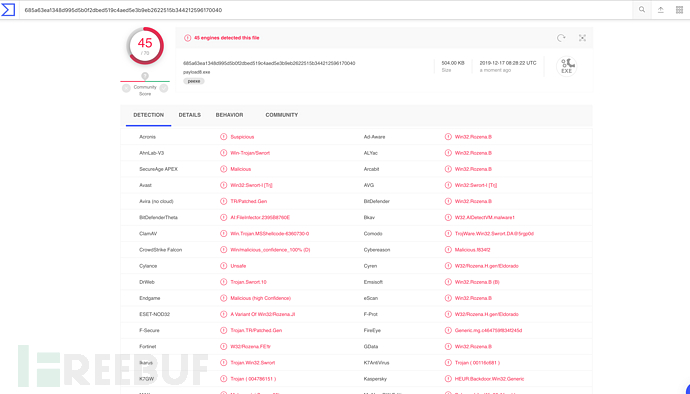
Task: Click warning icon next to Comodo result
Action: (448, 234)
